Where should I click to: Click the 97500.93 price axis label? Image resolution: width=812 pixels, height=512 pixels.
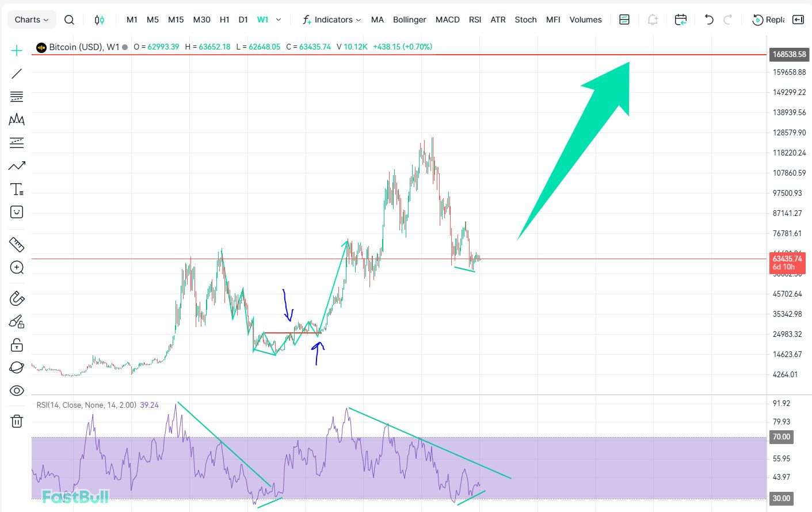(787, 193)
